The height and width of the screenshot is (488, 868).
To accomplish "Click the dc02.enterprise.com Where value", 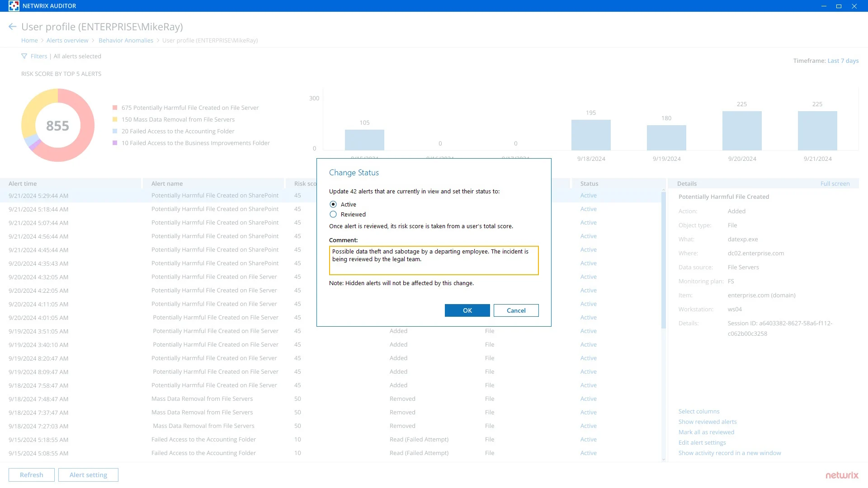I will point(755,253).
